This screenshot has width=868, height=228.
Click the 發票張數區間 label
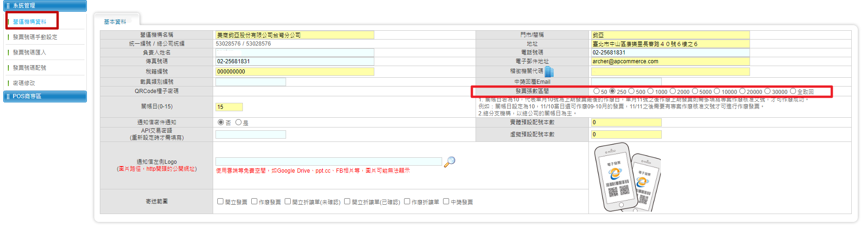[x=532, y=91]
